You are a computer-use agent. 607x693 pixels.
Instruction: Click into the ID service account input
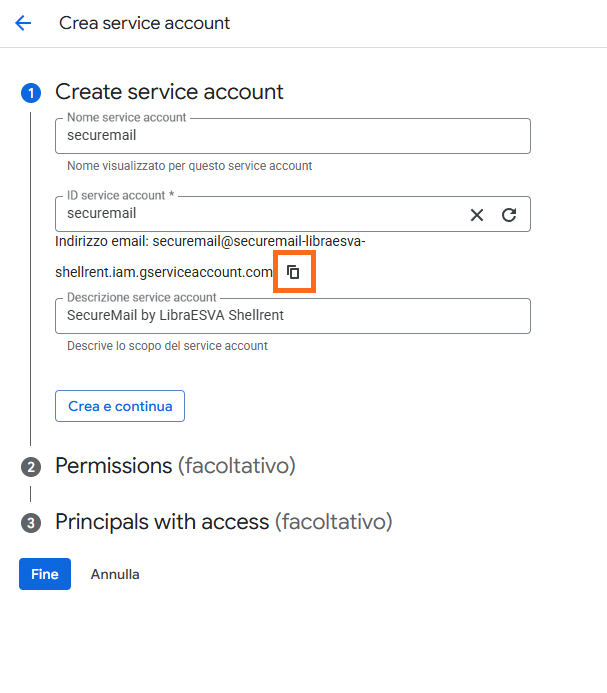pos(260,214)
